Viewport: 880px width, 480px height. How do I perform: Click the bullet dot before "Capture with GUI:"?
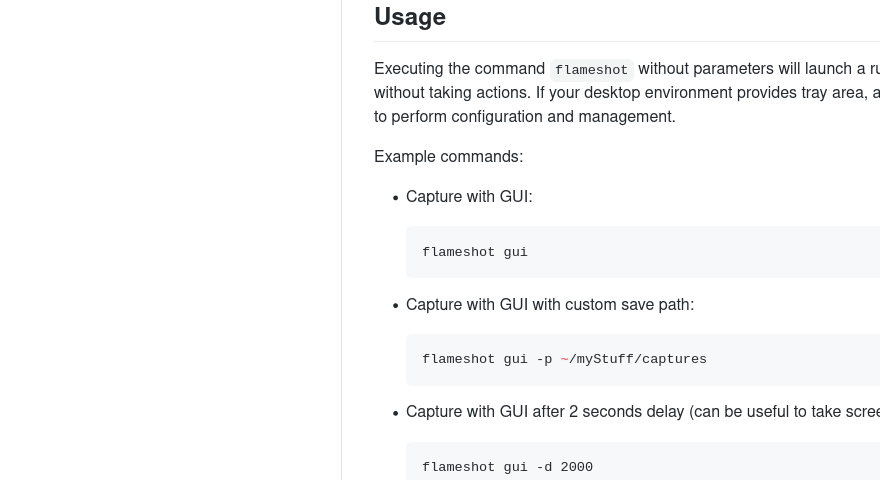pyautogui.click(x=396, y=198)
